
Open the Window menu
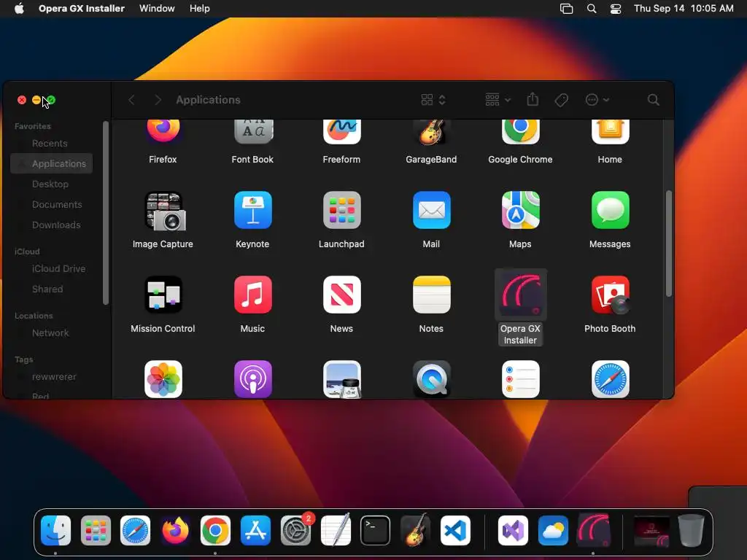pyautogui.click(x=157, y=9)
